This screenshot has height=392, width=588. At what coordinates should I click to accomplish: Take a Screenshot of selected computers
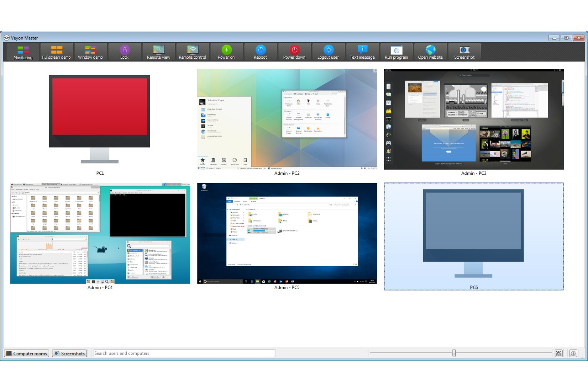pos(464,52)
